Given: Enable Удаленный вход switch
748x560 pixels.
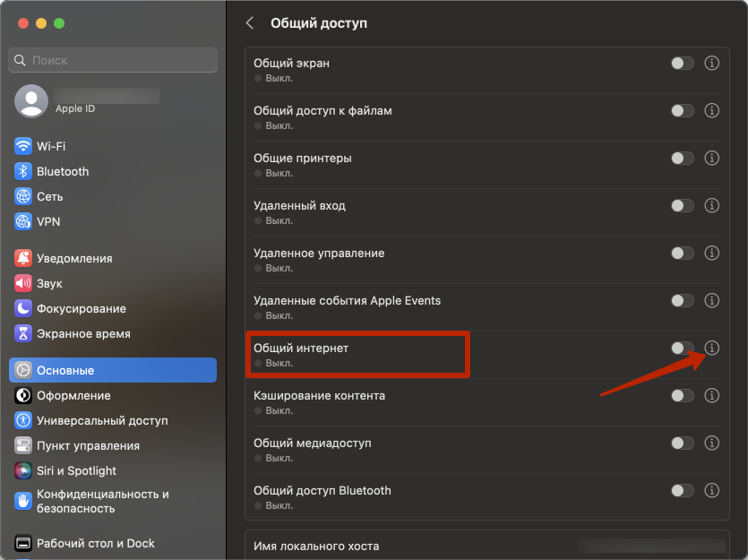Looking at the screenshot, I should [683, 205].
